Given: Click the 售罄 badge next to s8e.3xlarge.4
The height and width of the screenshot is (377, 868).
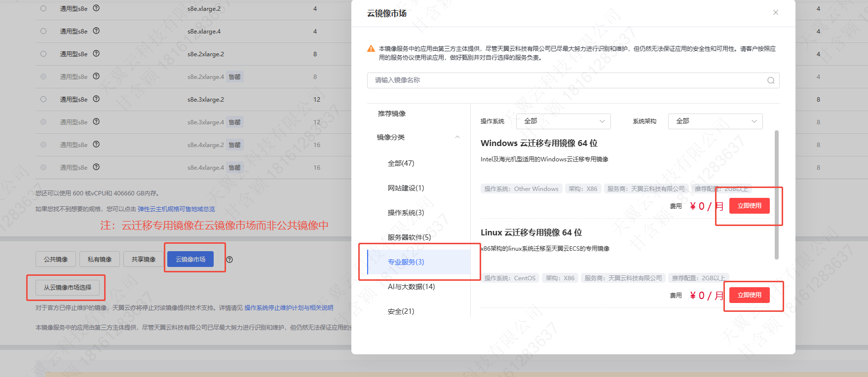Looking at the screenshot, I should (x=235, y=122).
